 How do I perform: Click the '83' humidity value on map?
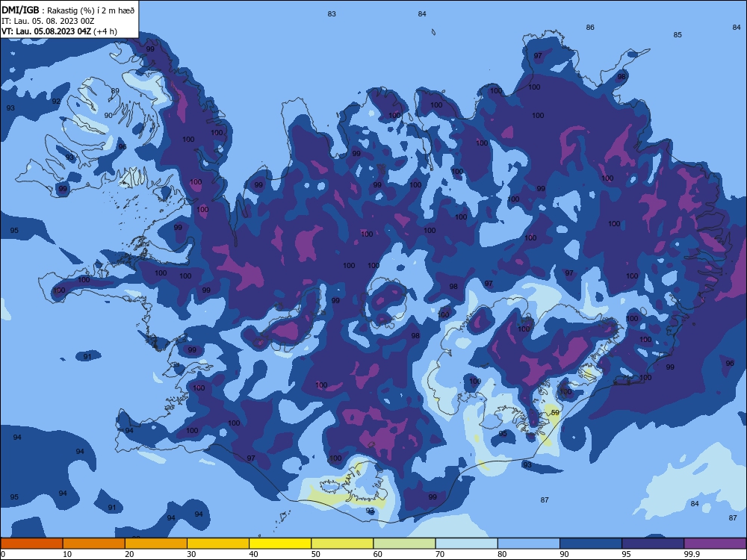[332, 13]
